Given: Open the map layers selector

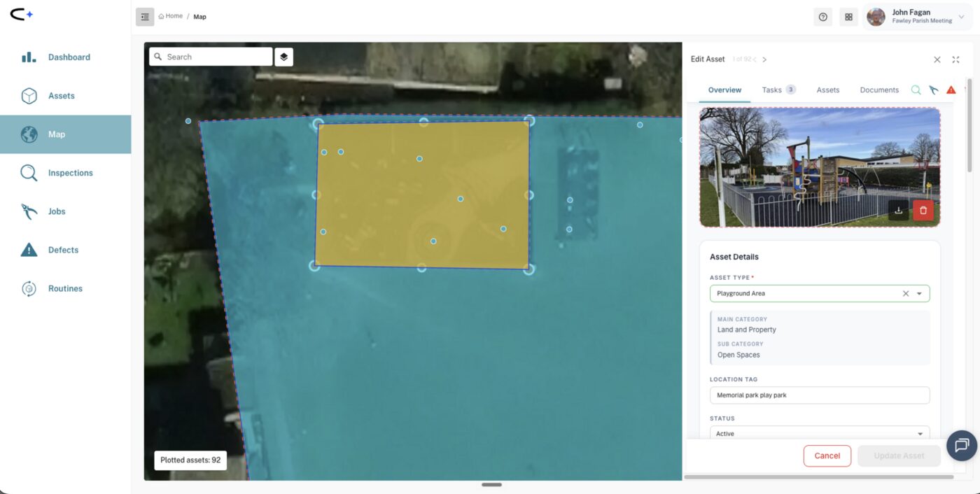Looking at the screenshot, I should 283,57.
